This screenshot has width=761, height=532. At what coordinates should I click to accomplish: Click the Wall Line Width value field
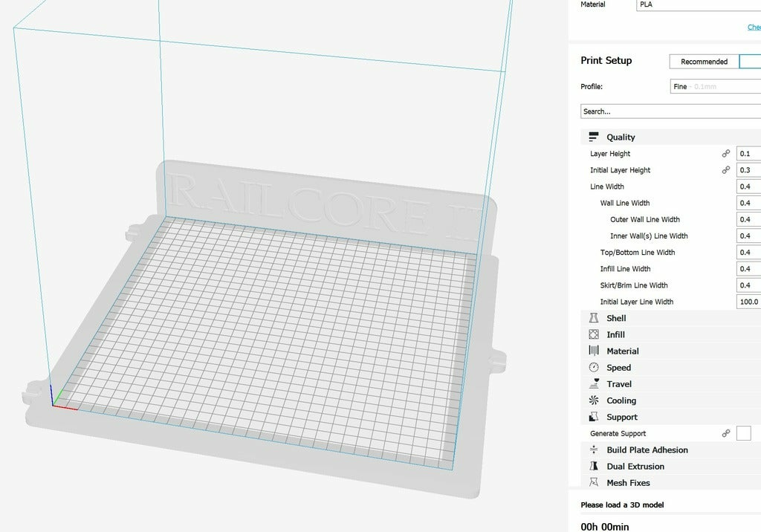(x=749, y=203)
